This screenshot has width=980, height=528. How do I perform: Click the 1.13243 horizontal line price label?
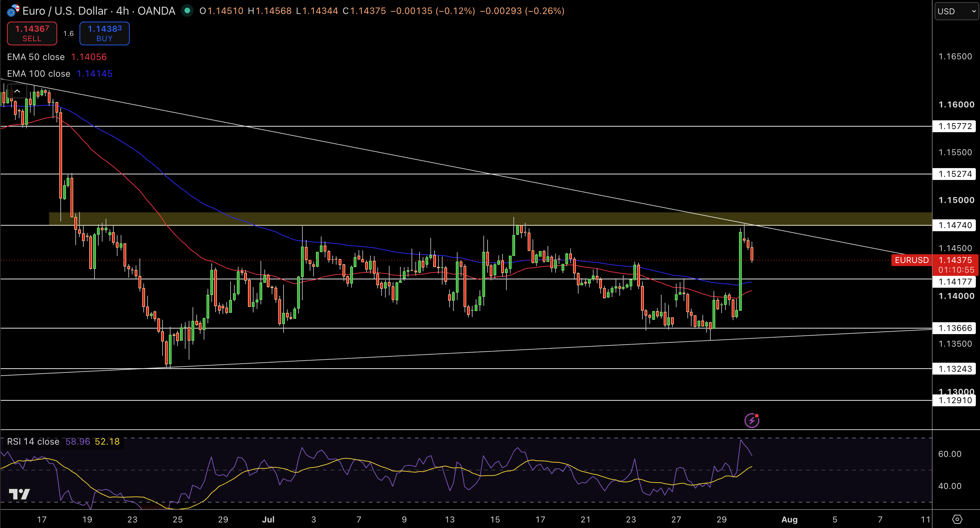coord(955,369)
